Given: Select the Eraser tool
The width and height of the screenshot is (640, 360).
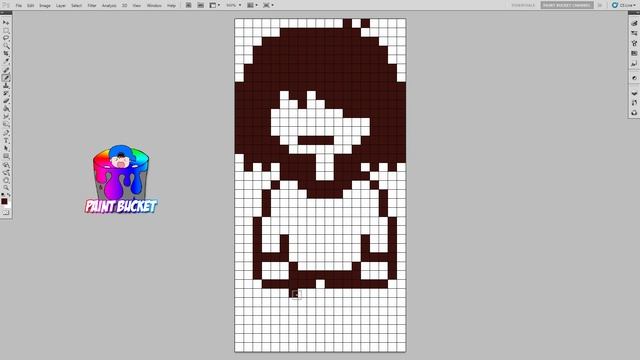Looking at the screenshot, I should pyautogui.click(x=6, y=101).
